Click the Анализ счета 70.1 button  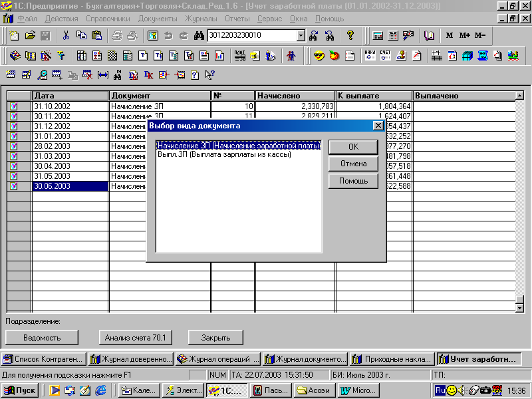(x=136, y=338)
